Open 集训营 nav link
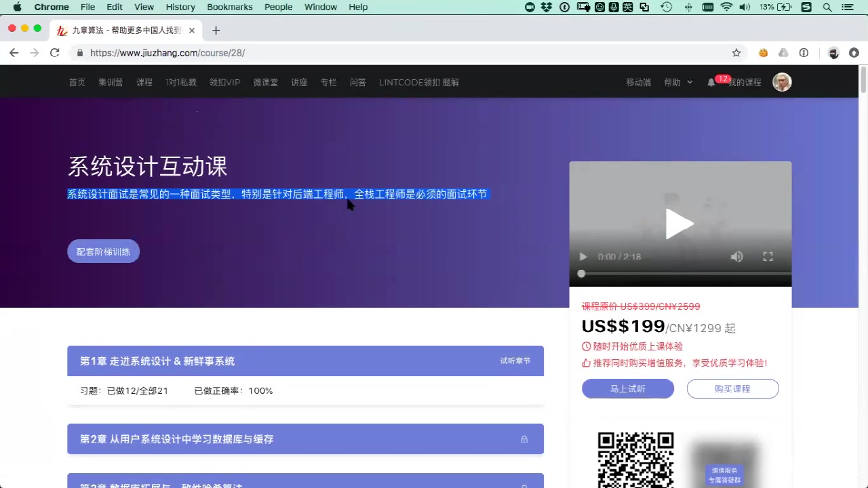This screenshot has width=868, height=488. (111, 82)
